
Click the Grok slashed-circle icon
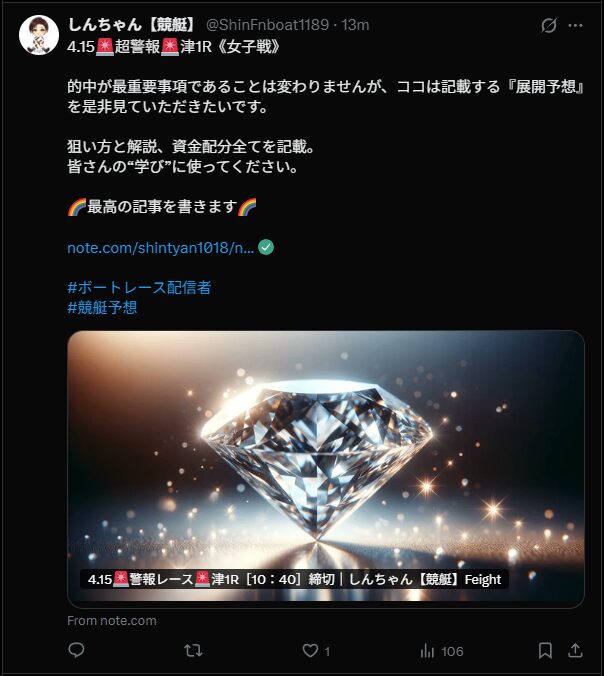coord(548,25)
